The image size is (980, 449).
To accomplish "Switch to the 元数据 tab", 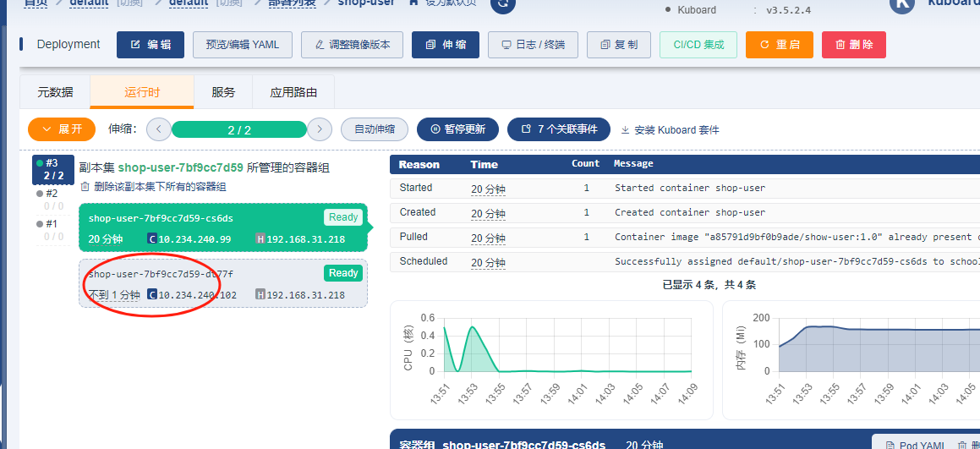I will click(x=55, y=92).
